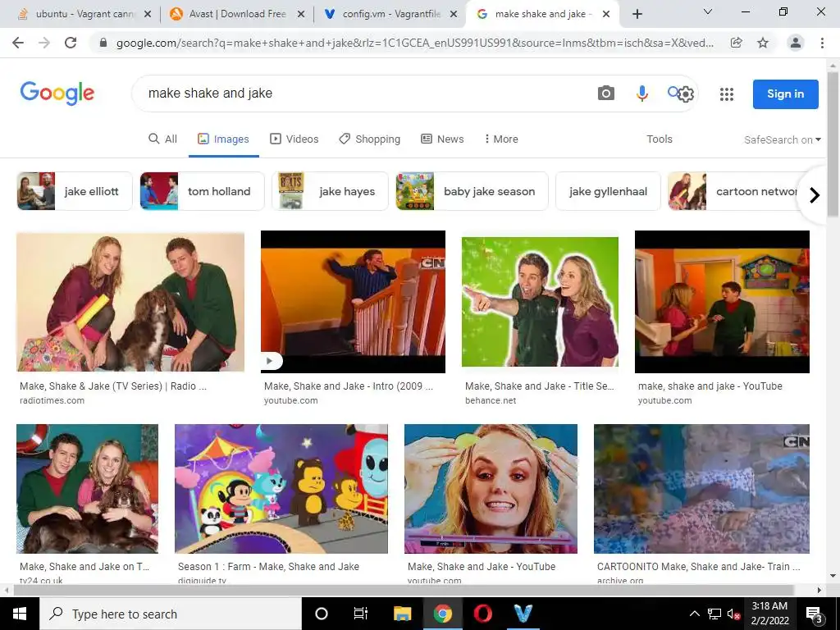Launch Opera from the taskbar
The image size is (840, 630).
(x=482, y=614)
